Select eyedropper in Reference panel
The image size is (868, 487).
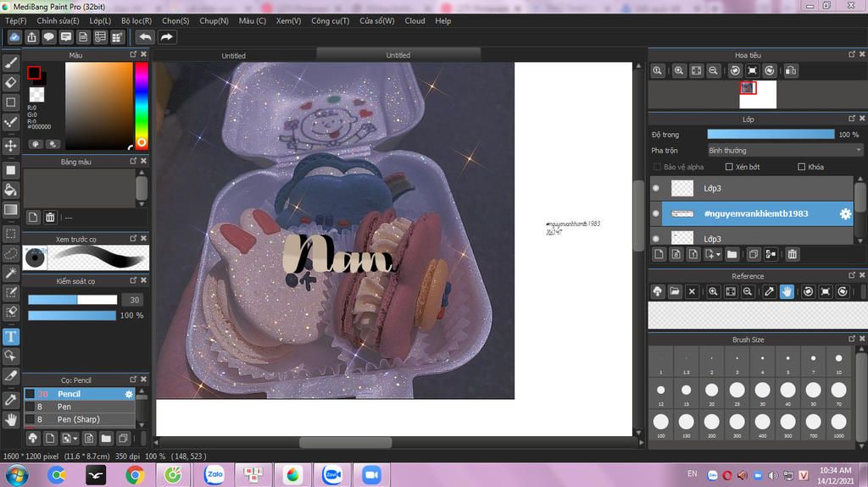coord(769,291)
